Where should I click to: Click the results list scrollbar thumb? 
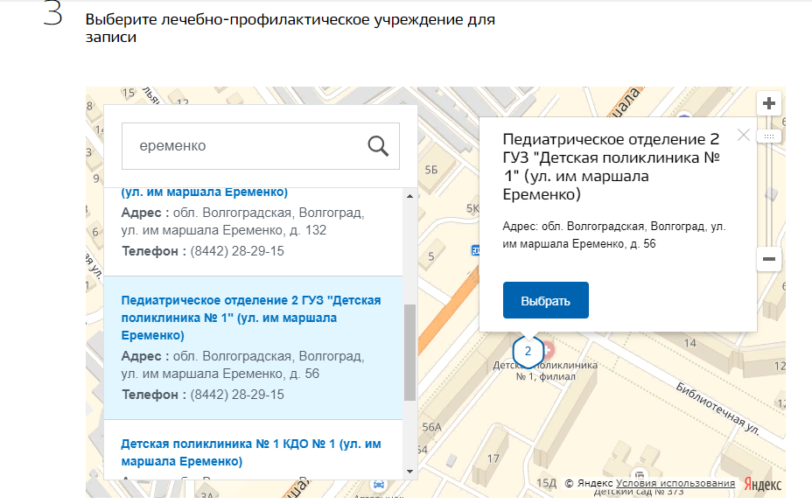[410, 353]
